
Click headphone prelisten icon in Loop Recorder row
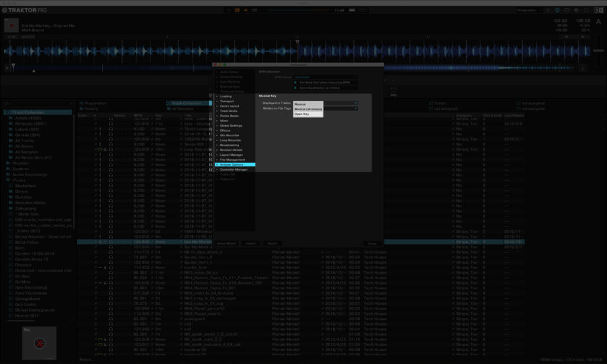coord(111,149)
